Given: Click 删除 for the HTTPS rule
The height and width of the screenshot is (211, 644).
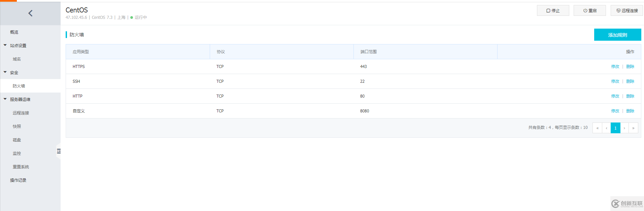Looking at the screenshot, I should [630, 67].
